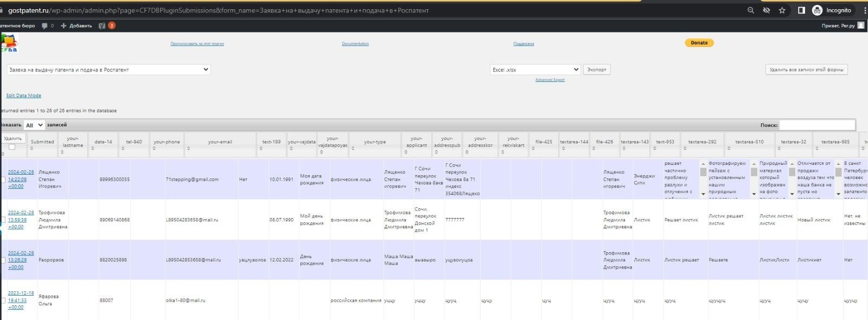
Task: Tick the select-all checkbox under Удалить
Action: click(x=12, y=147)
